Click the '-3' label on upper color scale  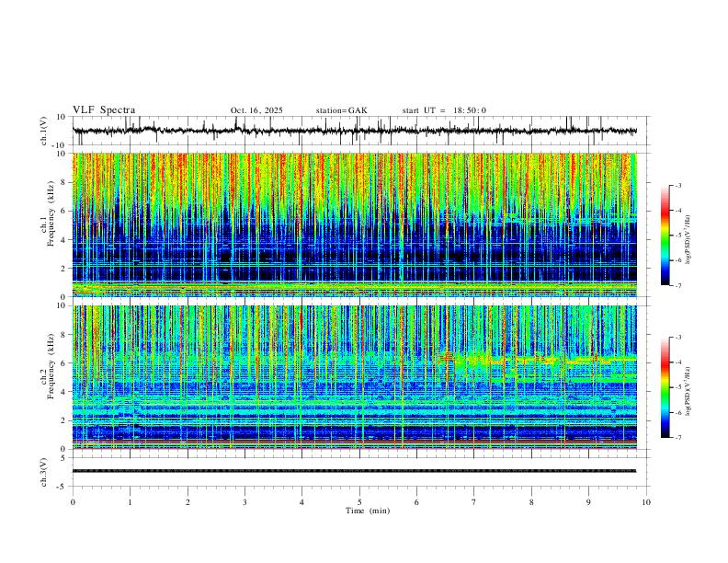pyautogui.click(x=677, y=185)
